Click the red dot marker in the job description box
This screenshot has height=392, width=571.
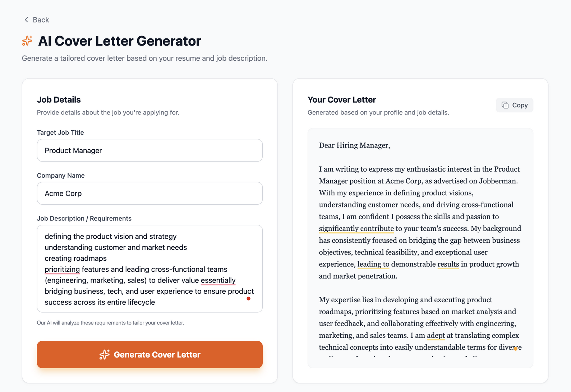pos(248,299)
